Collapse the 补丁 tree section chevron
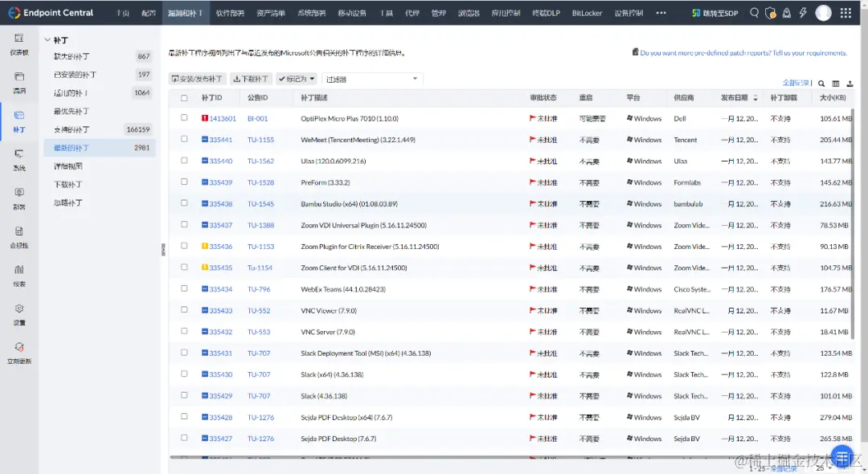The height and width of the screenshot is (474, 868). (47, 40)
